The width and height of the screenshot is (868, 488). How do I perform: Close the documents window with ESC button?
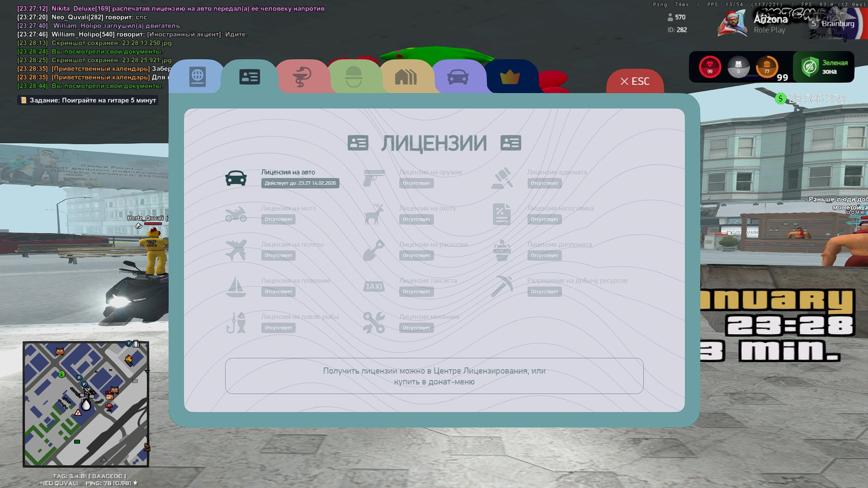[635, 81]
